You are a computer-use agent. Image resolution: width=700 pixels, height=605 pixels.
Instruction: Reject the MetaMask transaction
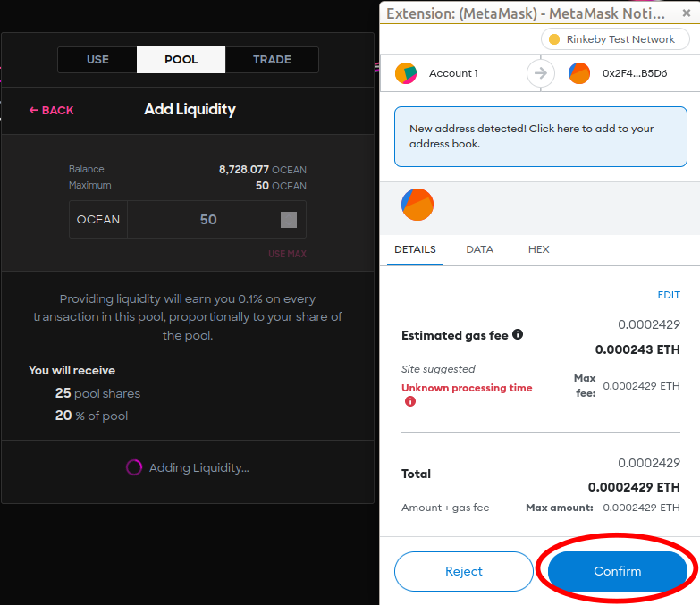(464, 571)
